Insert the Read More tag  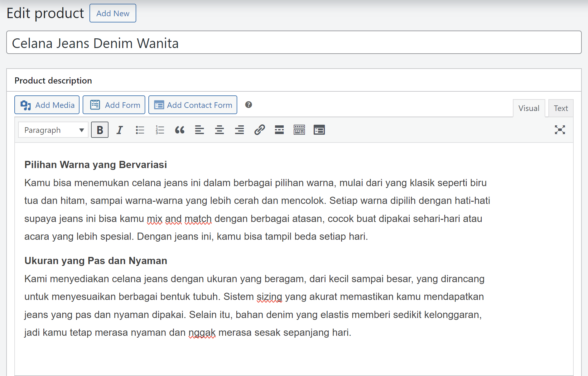click(279, 130)
